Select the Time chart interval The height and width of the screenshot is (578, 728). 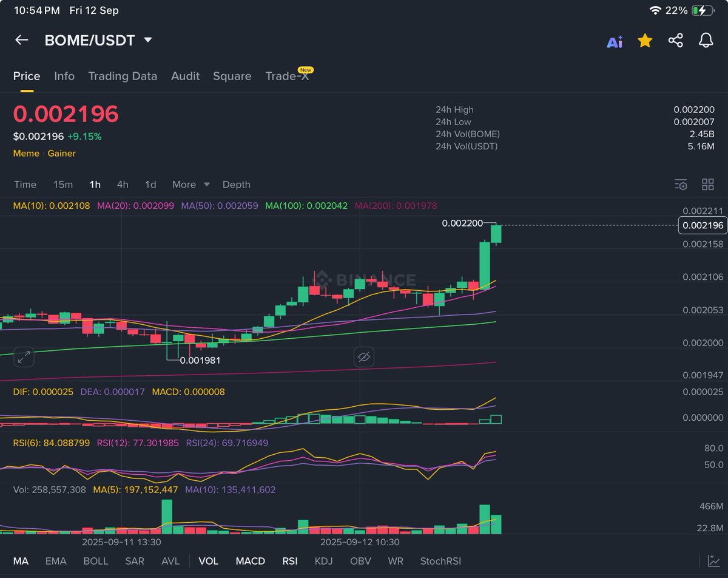coord(25,185)
